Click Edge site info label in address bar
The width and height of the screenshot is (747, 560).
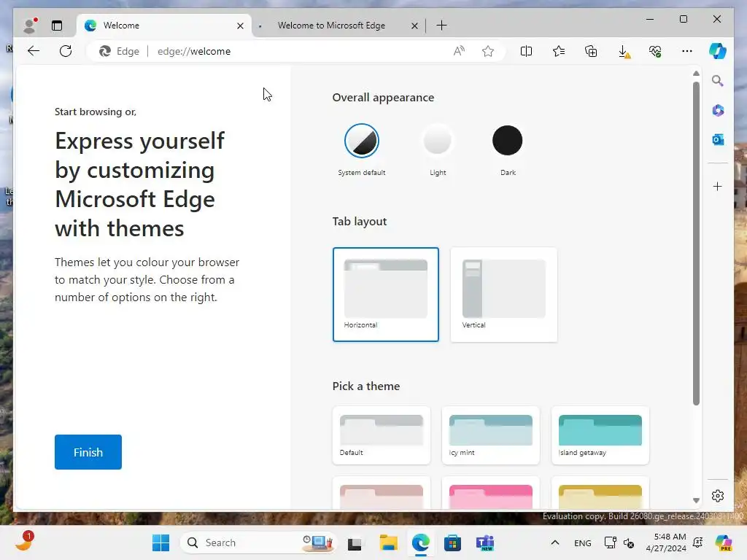point(119,51)
